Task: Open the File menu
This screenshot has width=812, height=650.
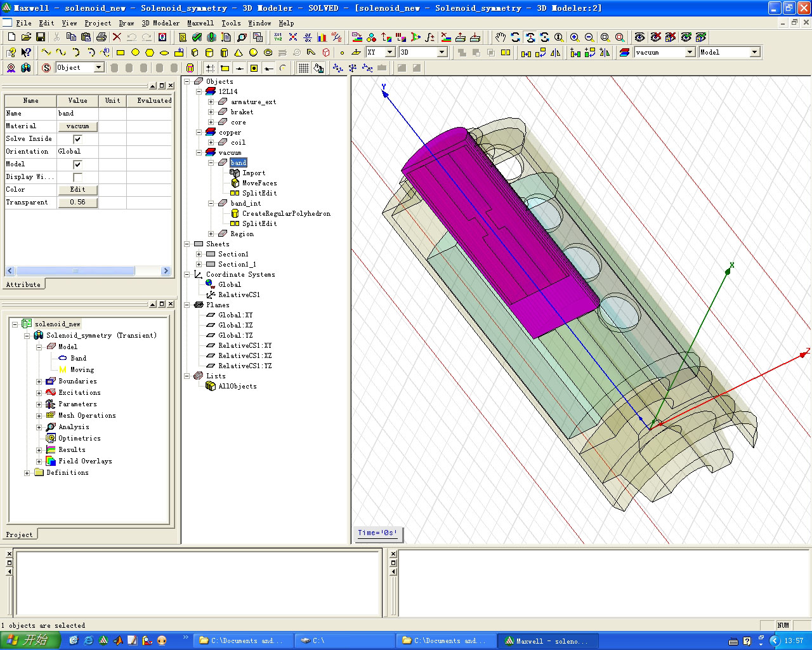Action: (23, 23)
